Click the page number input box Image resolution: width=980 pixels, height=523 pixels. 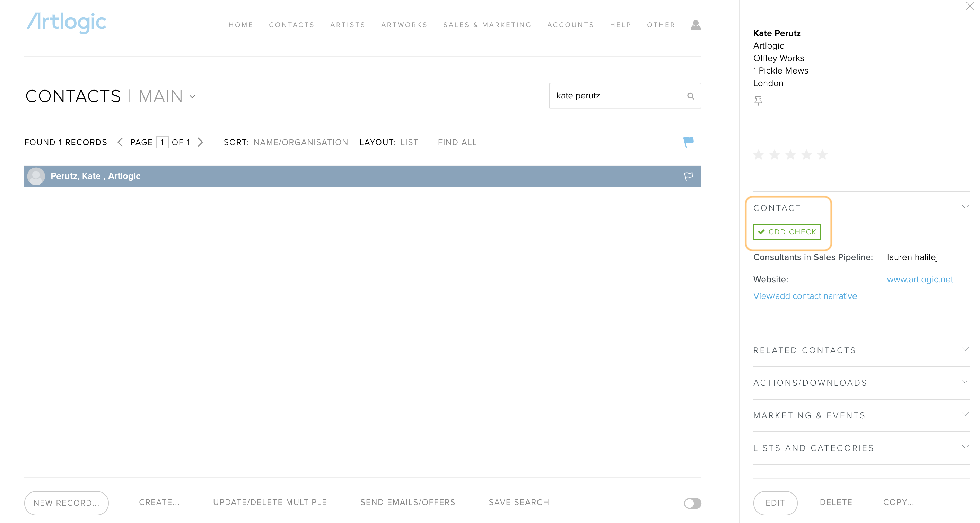tap(163, 142)
